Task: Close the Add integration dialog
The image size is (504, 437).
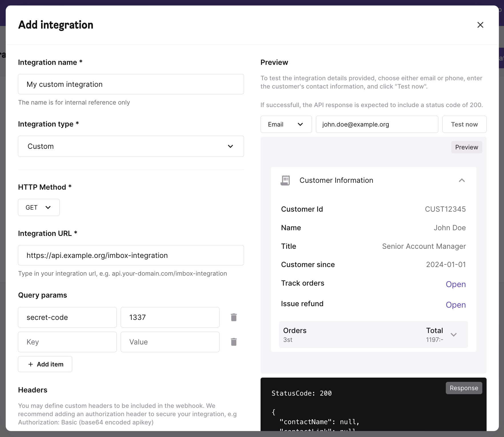Action: click(x=480, y=25)
